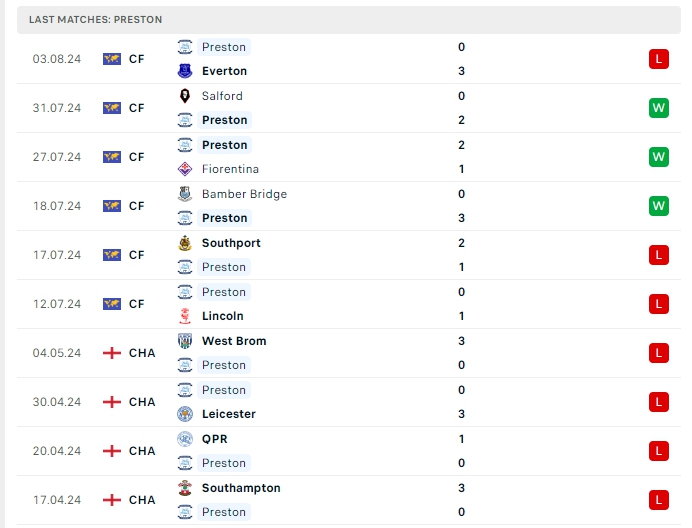The height and width of the screenshot is (528, 692).
Task: Click the green W badge for the Fiorentina match
Action: point(657,157)
